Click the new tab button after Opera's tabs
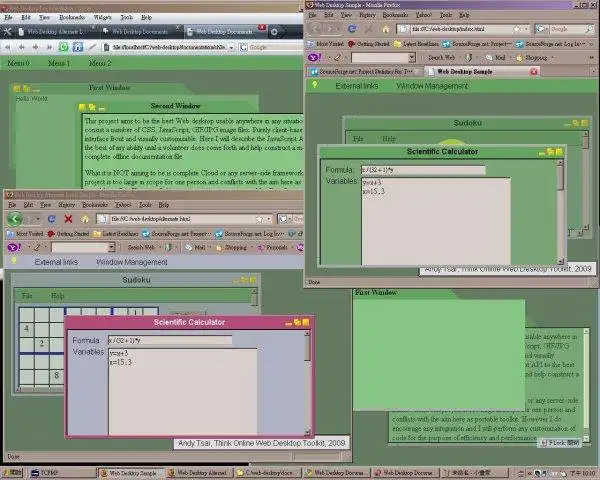Screen dimensions: 600x480 (x=274, y=32)
